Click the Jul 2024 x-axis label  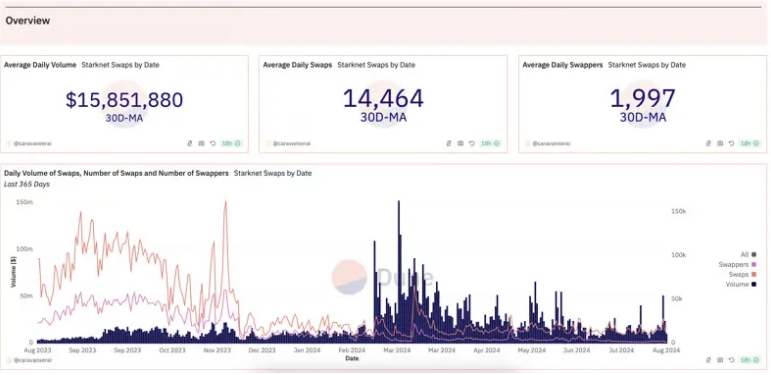pos(621,350)
